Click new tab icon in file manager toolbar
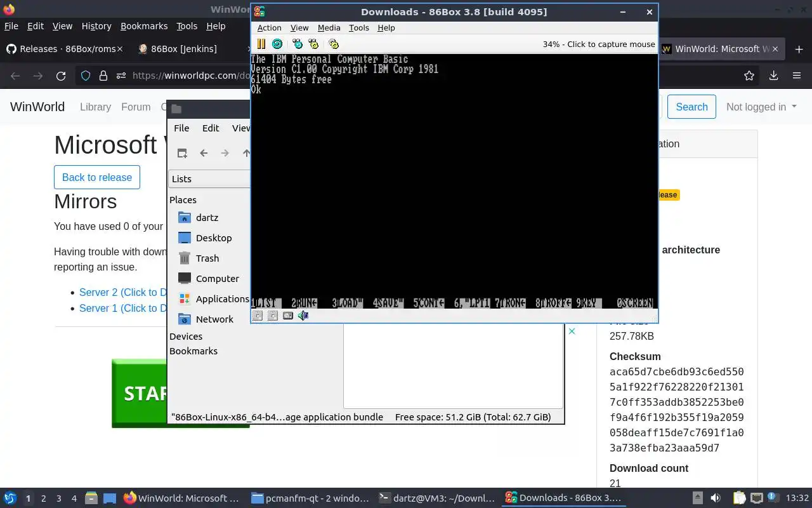The width and height of the screenshot is (812, 508). tap(182, 153)
